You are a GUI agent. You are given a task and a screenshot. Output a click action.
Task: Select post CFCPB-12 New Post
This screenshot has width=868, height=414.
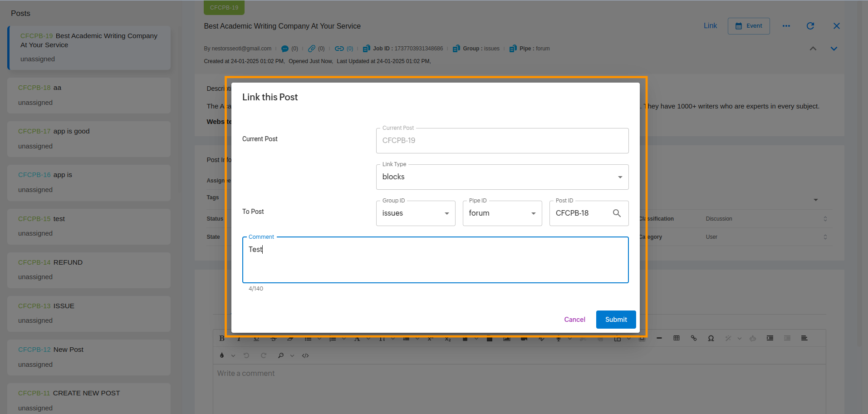coord(89,357)
